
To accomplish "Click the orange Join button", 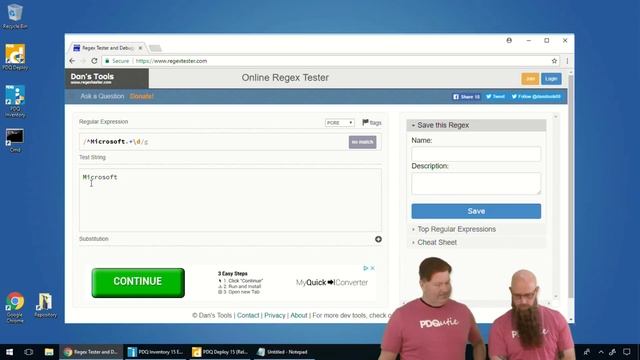I will [x=530, y=78].
